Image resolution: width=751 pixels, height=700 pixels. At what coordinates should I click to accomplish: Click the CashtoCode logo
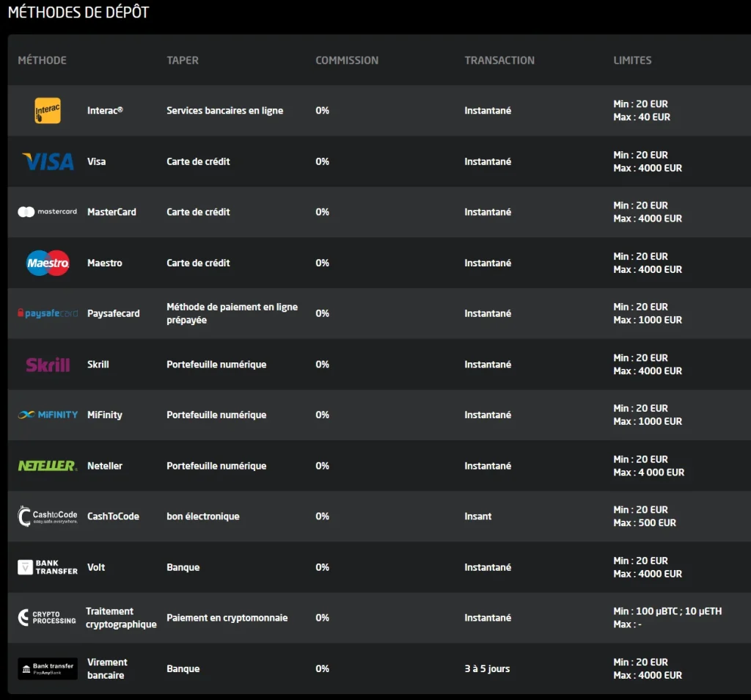pyautogui.click(x=48, y=517)
